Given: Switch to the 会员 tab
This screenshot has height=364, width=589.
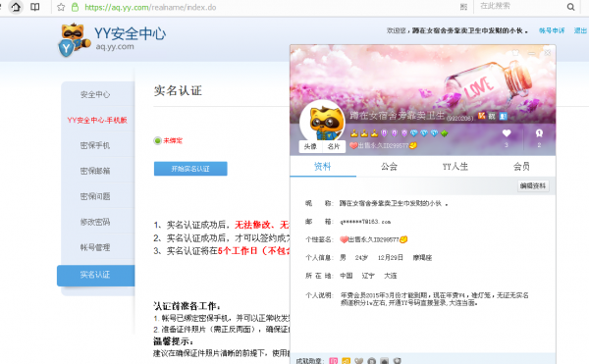Looking at the screenshot, I should coord(521,166).
